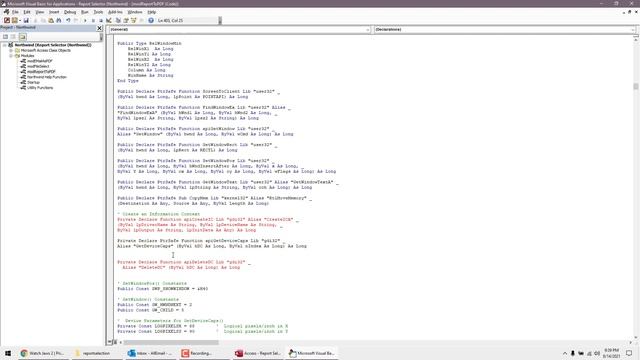This screenshot has width=640, height=360.
Task: Open the Window menu
Action: tap(135, 12)
